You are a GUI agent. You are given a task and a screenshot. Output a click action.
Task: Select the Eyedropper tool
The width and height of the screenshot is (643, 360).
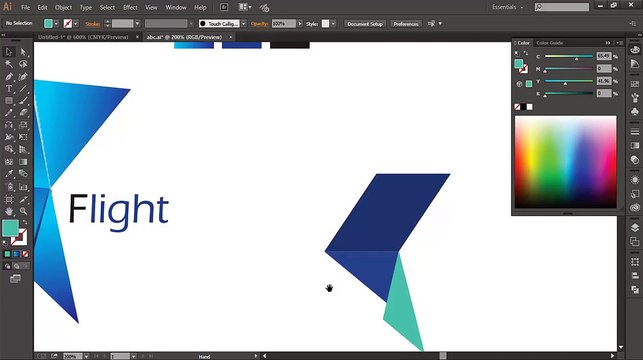click(x=9, y=174)
